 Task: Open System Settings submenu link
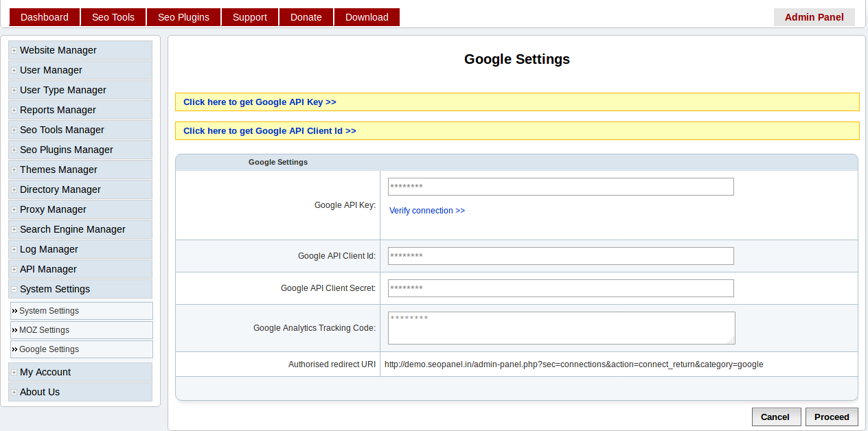click(82, 311)
